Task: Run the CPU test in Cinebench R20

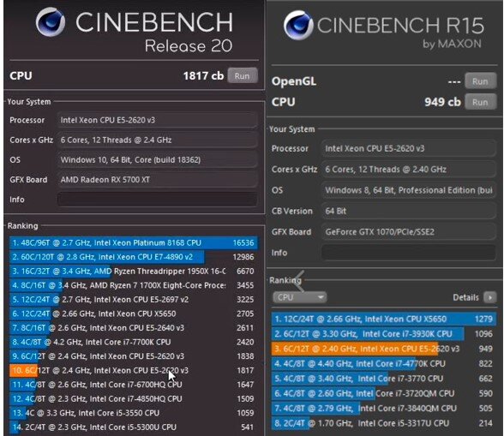Action: pyautogui.click(x=243, y=76)
